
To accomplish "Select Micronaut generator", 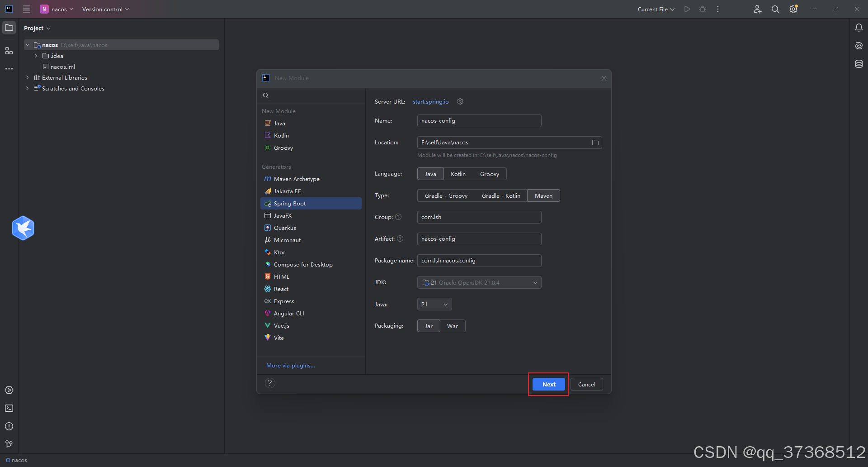I will click(x=311, y=240).
